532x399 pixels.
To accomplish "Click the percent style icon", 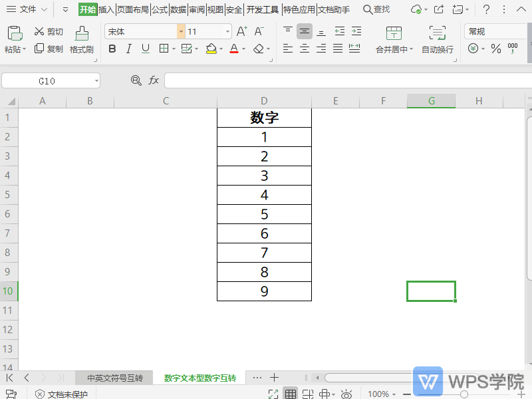I will coord(496,49).
